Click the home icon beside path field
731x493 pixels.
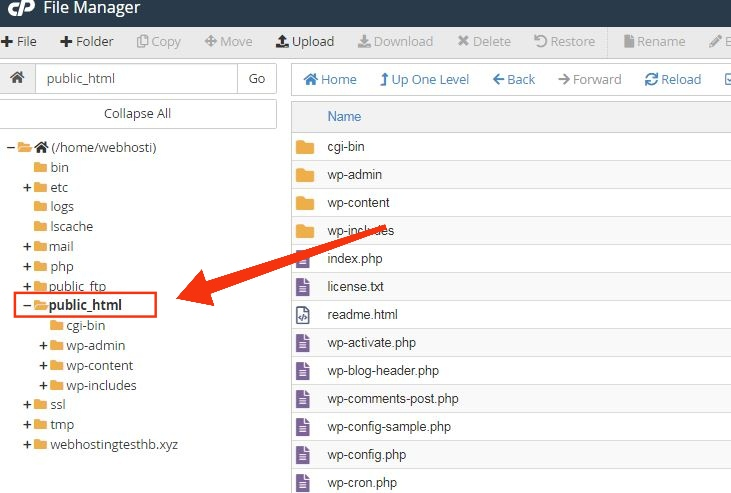pyautogui.click(x=17, y=78)
